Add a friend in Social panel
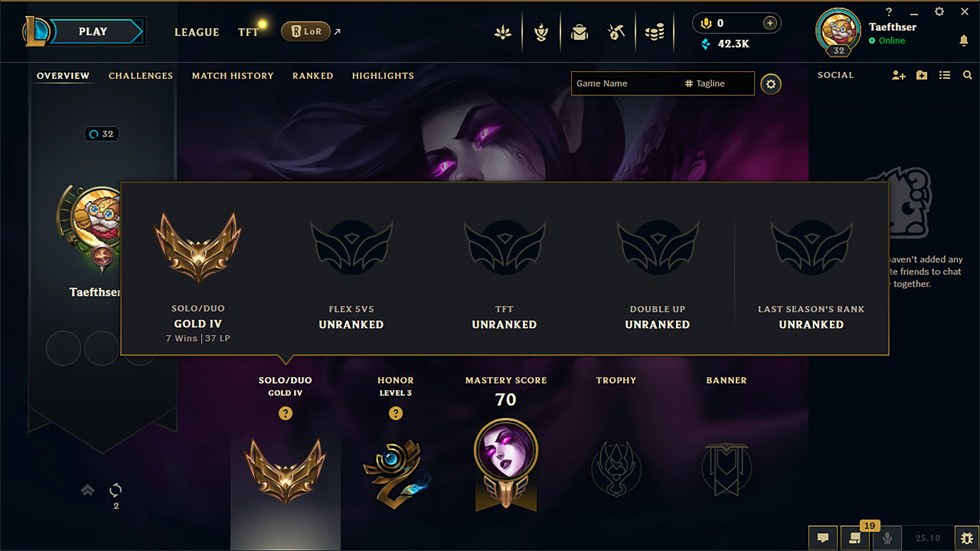 [899, 75]
